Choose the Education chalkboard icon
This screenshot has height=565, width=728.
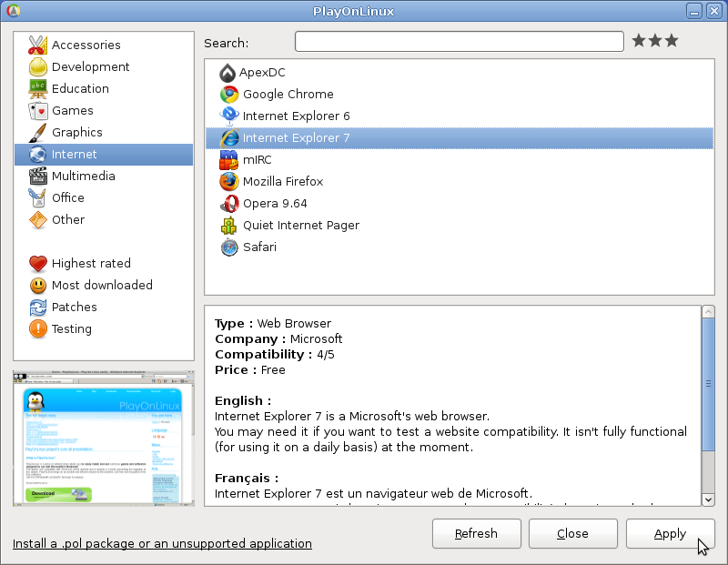click(37, 88)
